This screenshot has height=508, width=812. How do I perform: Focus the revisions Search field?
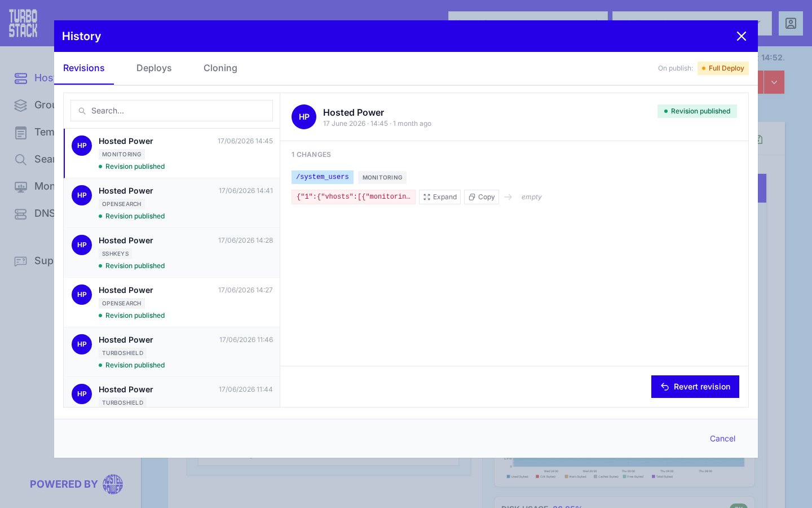click(x=171, y=111)
